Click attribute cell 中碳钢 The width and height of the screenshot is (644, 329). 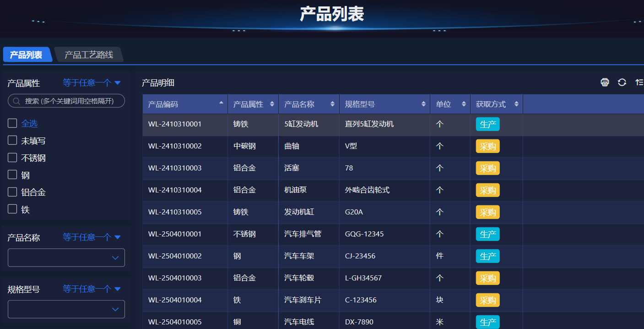coord(244,146)
